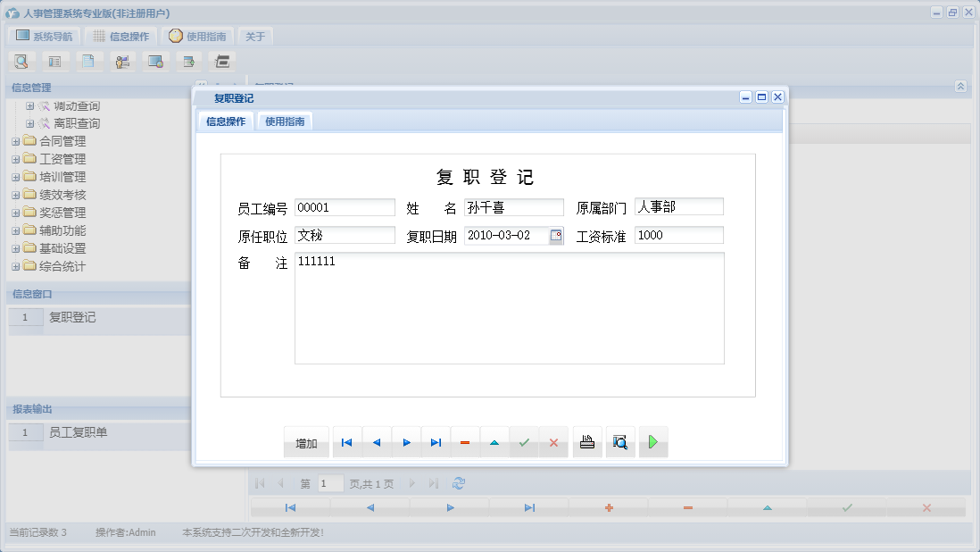Select the magnifier search tool on main toolbar
The image size is (980, 552).
21,61
